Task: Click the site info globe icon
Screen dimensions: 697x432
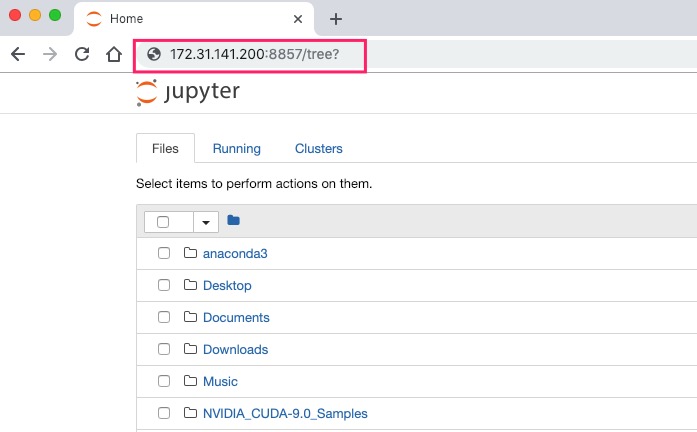Action: 154,54
